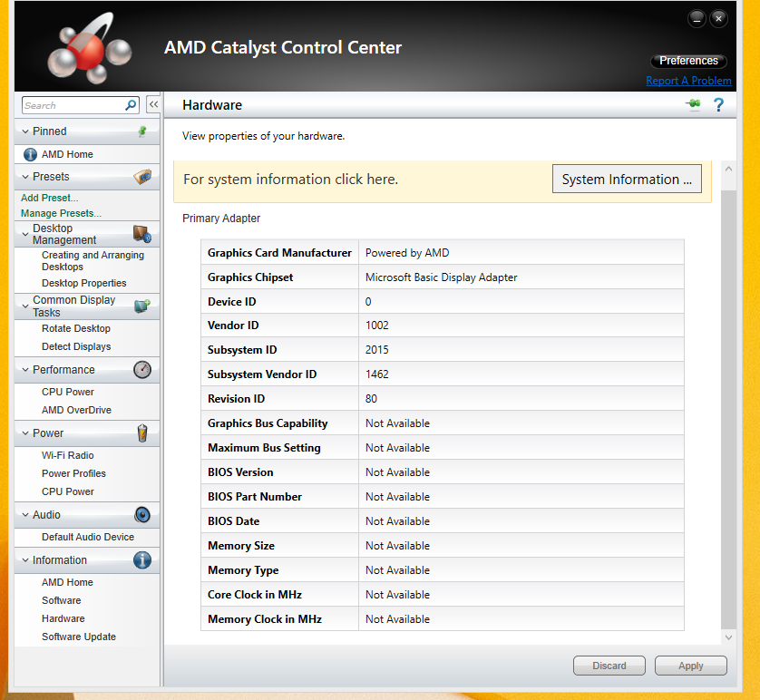The height and width of the screenshot is (700, 760).
Task: Click the vertical scrollbar thumb of the Hardware panel
Action: (728, 409)
